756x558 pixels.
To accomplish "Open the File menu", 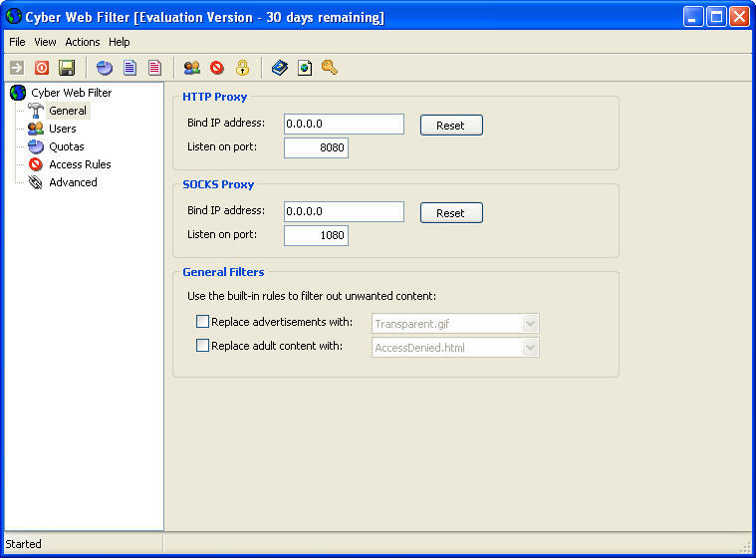I will [x=17, y=42].
